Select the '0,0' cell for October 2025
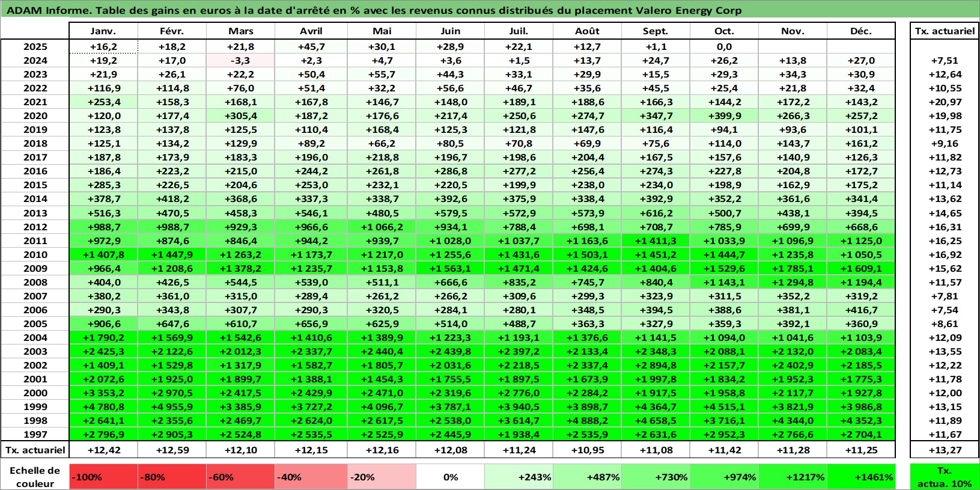980x490 pixels. click(x=725, y=47)
